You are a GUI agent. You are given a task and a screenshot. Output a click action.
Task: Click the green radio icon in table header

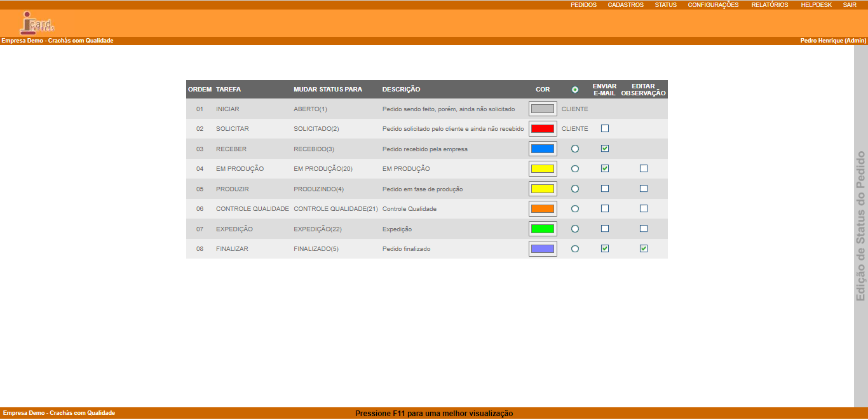(x=575, y=90)
